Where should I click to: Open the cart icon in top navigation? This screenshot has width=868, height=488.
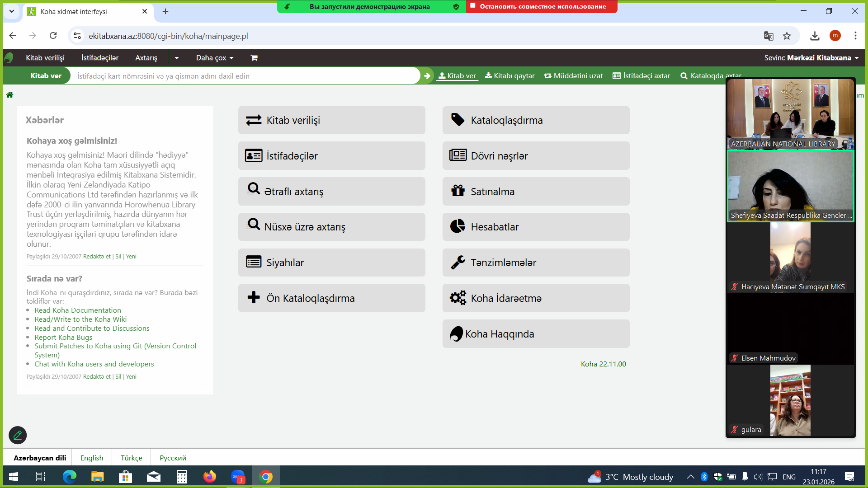[x=254, y=58]
